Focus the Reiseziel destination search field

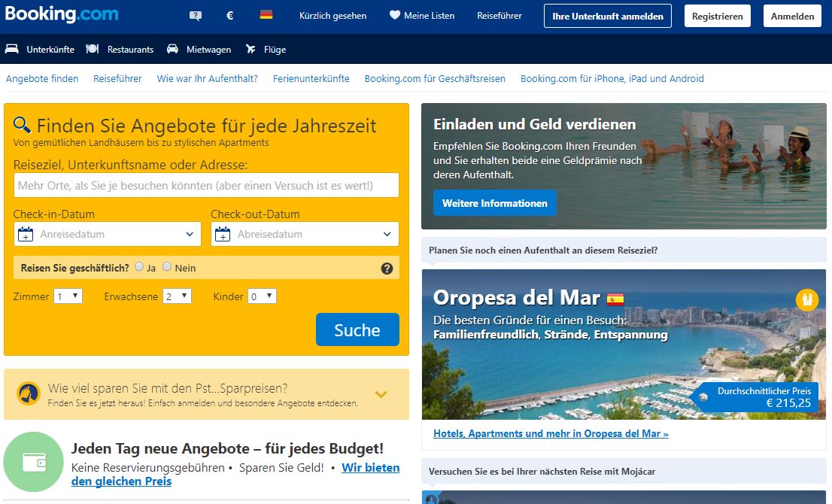206,185
